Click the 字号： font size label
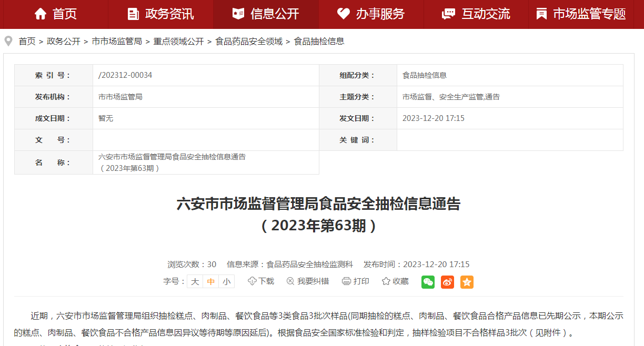This screenshot has height=346, width=644. coord(175,281)
